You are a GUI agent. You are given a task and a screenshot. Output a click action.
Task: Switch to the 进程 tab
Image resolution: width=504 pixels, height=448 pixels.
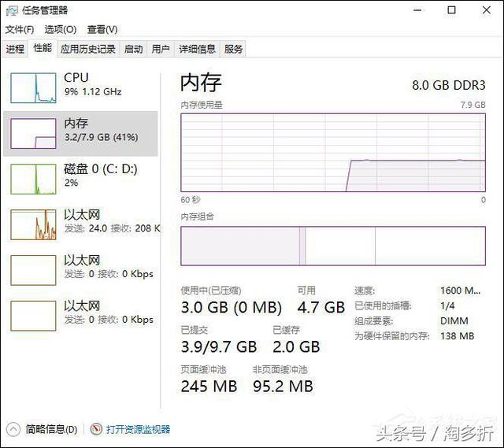15,49
